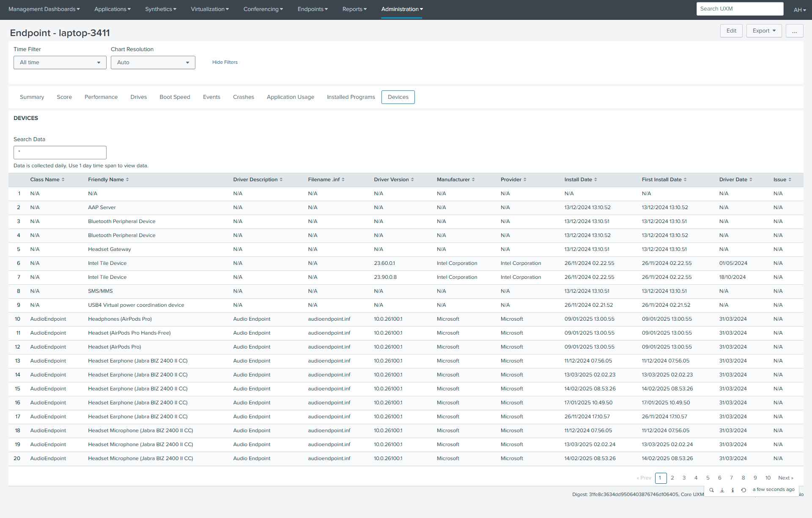Switch to the Boot Speed tab
The width and height of the screenshot is (812, 518).
click(175, 97)
